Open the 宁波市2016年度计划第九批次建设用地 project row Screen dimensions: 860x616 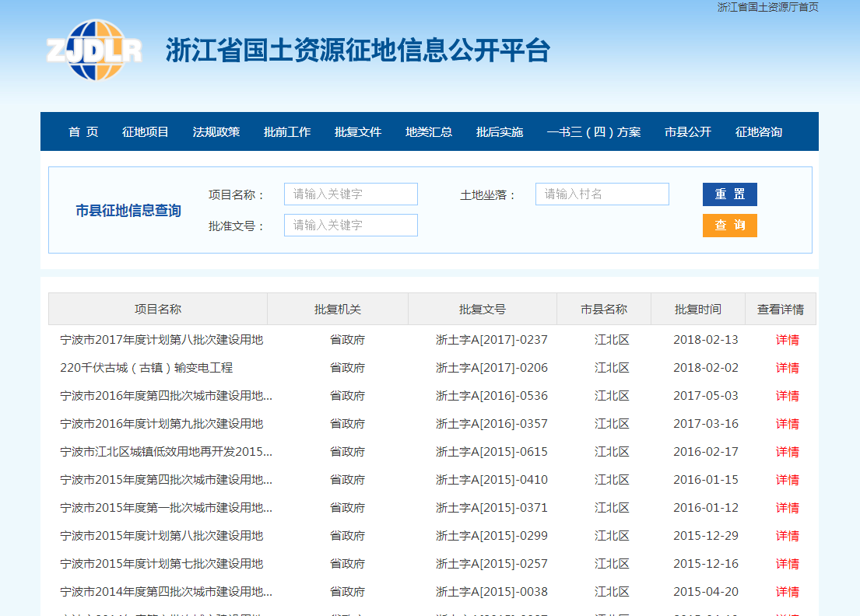[x=162, y=424]
